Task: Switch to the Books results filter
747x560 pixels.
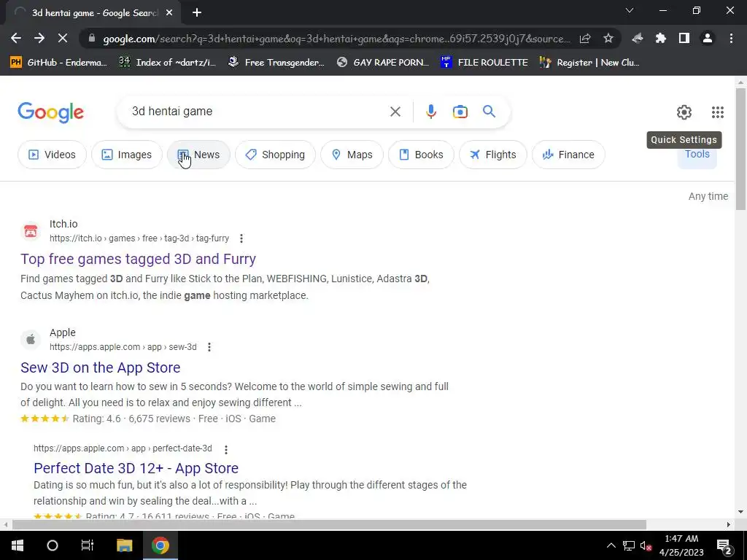Action: click(x=421, y=155)
